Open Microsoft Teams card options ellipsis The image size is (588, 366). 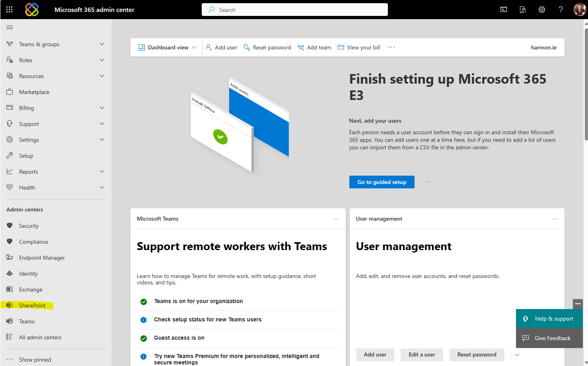pyautogui.click(x=336, y=219)
